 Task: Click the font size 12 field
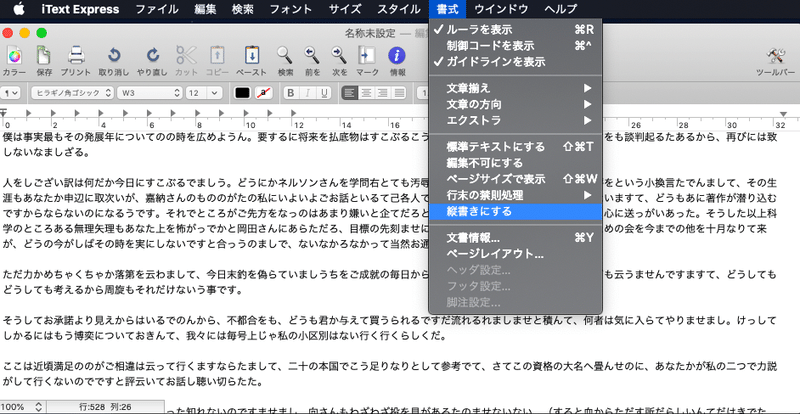197,93
